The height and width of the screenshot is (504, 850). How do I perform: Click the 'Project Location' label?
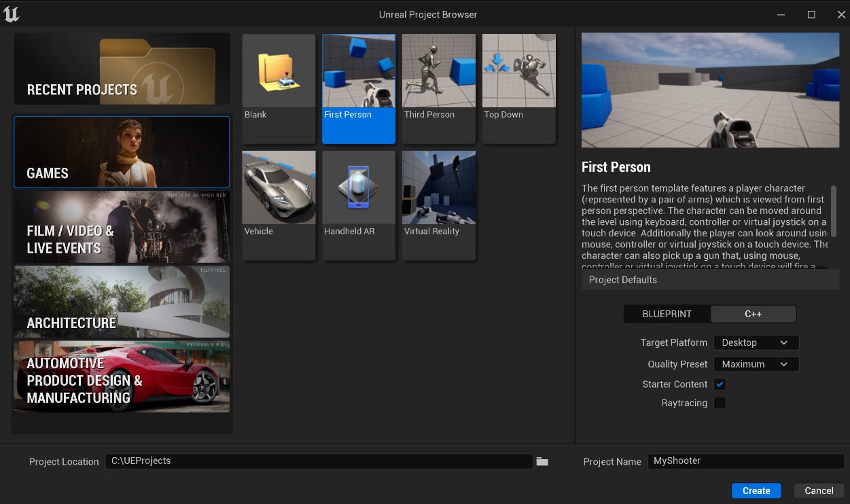[x=64, y=462]
